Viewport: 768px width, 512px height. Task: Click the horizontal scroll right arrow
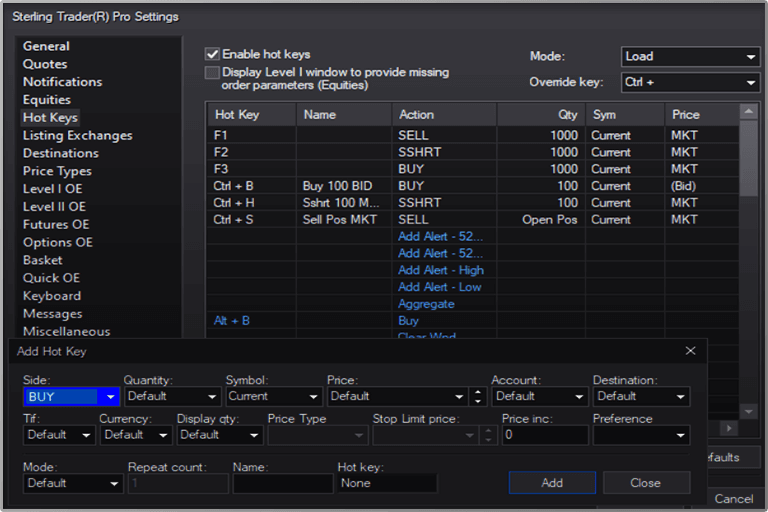(729, 428)
